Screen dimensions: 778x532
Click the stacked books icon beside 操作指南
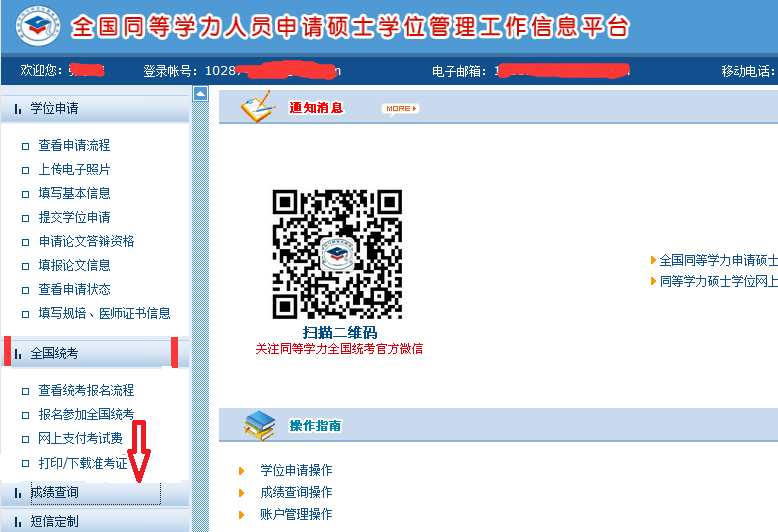[x=259, y=425]
